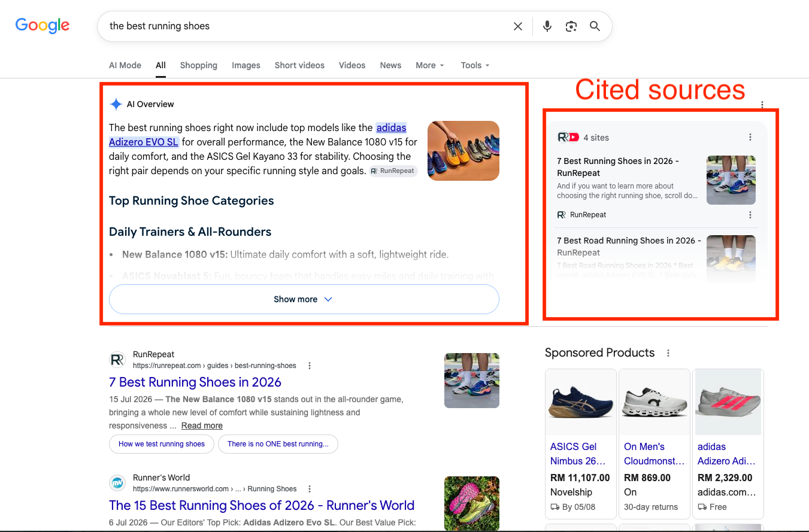Click the 'Sponsored Products' heading
The height and width of the screenshot is (532, 809).
(600, 353)
